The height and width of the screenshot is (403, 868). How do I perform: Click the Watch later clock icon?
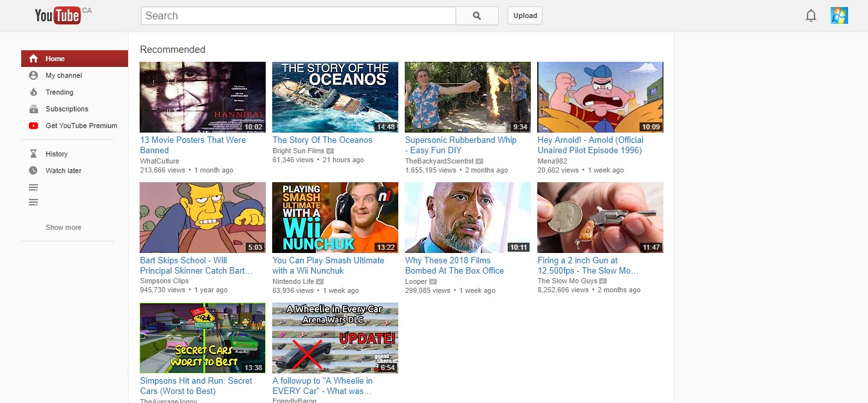(33, 171)
